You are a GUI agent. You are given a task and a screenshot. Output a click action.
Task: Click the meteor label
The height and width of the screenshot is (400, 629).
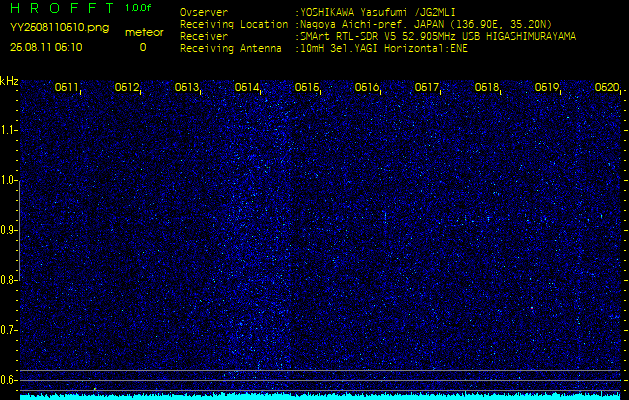[x=144, y=32]
